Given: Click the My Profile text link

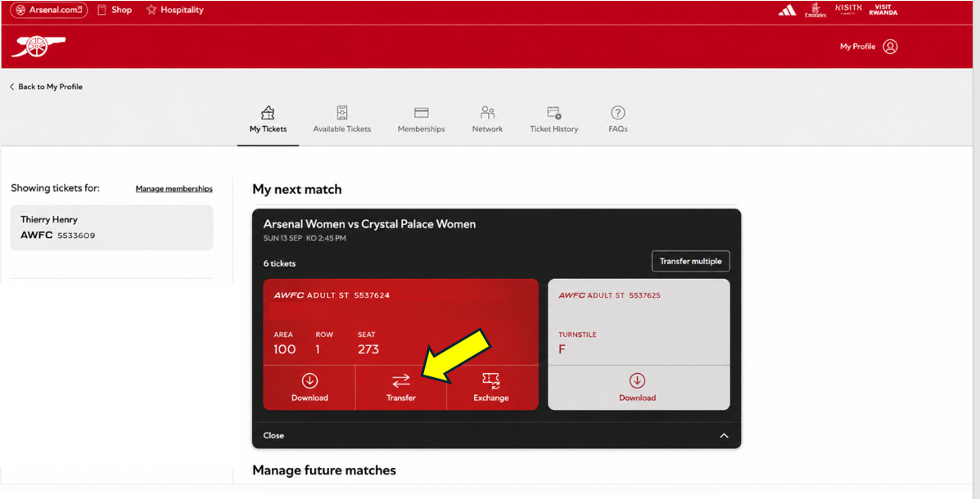Looking at the screenshot, I should (857, 47).
